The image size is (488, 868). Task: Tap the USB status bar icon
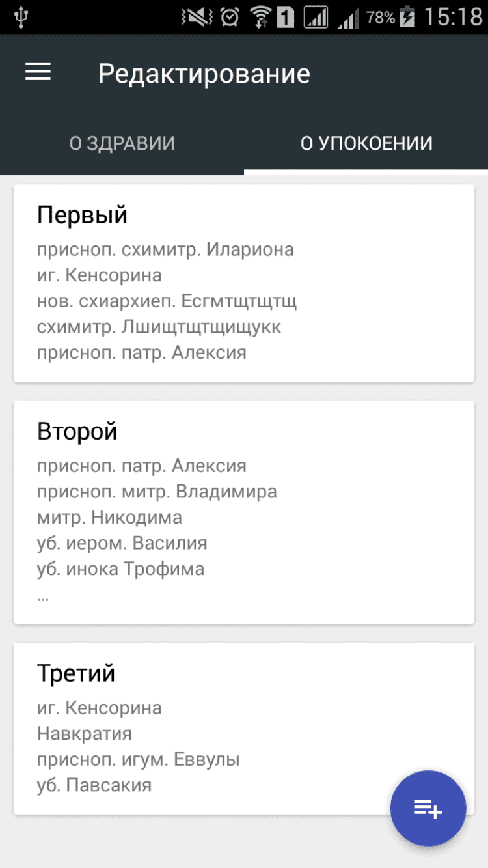point(21,18)
